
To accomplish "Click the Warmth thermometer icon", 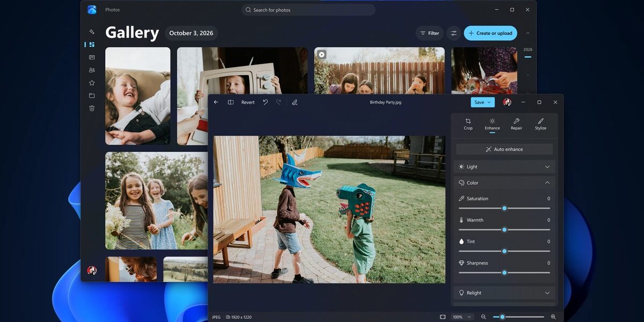I will click(x=462, y=220).
